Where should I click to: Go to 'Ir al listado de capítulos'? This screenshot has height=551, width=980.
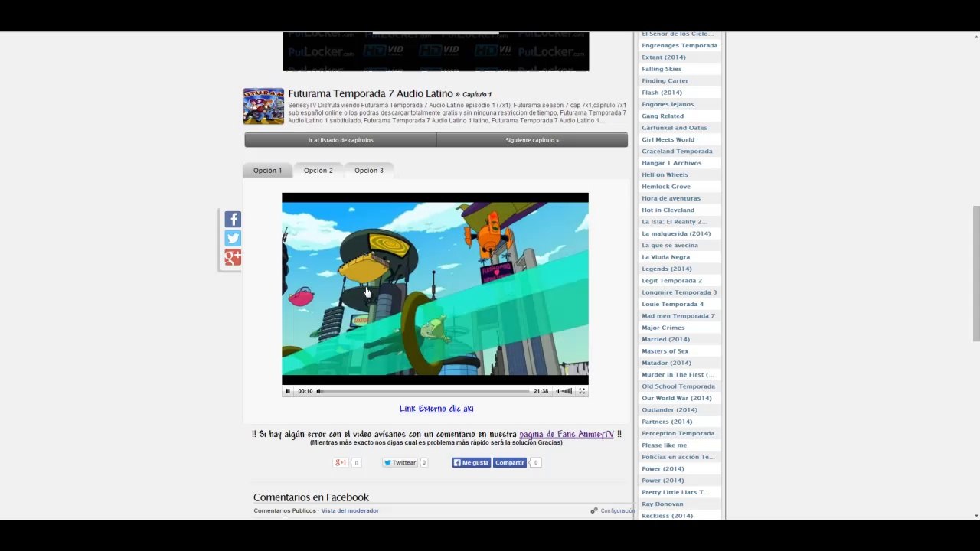coord(341,140)
